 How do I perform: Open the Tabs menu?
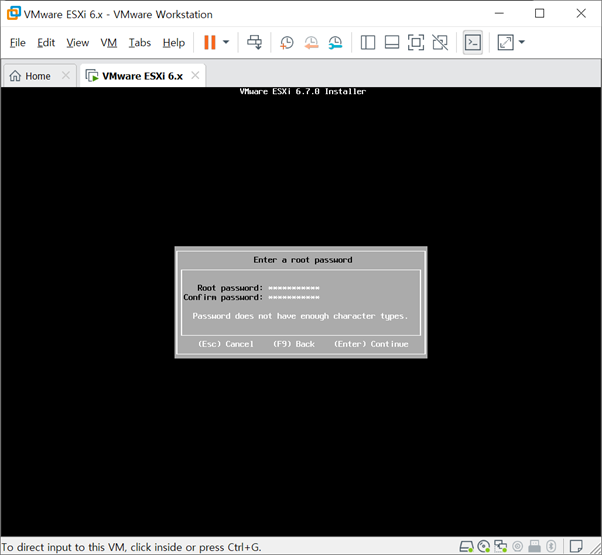pos(140,43)
